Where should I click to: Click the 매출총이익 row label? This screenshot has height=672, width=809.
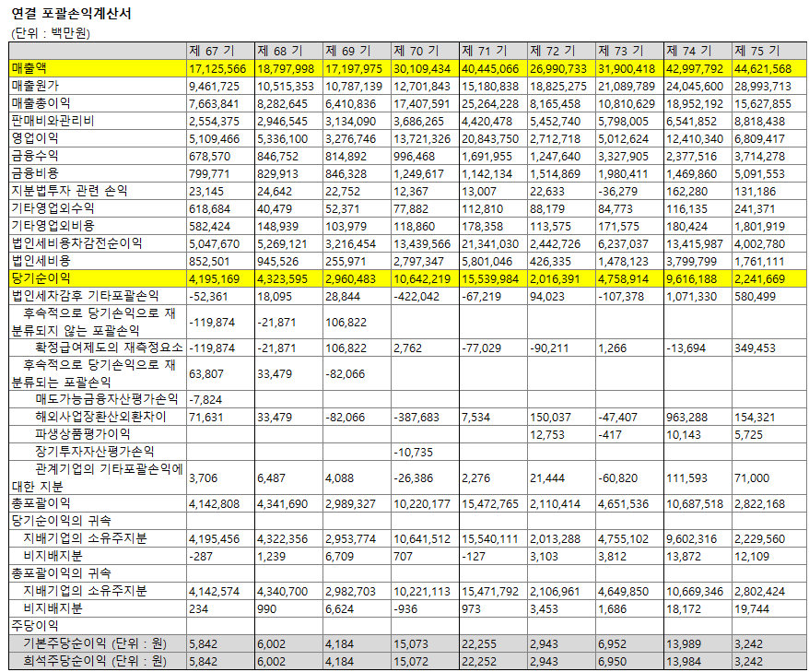pyautogui.click(x=41, y=103)
